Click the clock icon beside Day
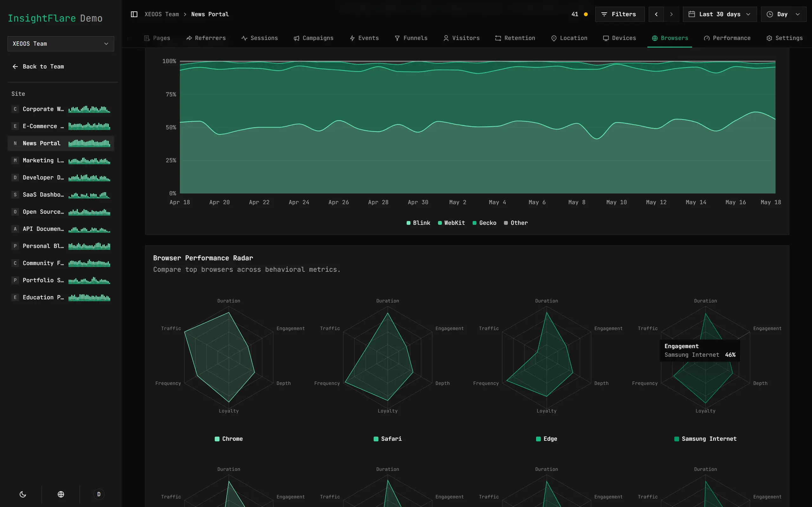The height and width of the screenshot is (507, 812). pos(770,14)
